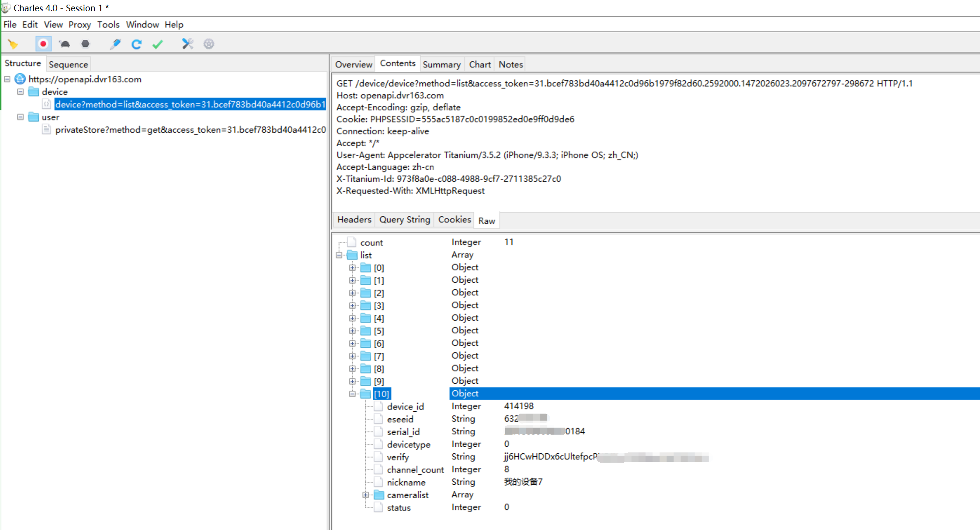Open the Tools wrench icon

point(188,44)
